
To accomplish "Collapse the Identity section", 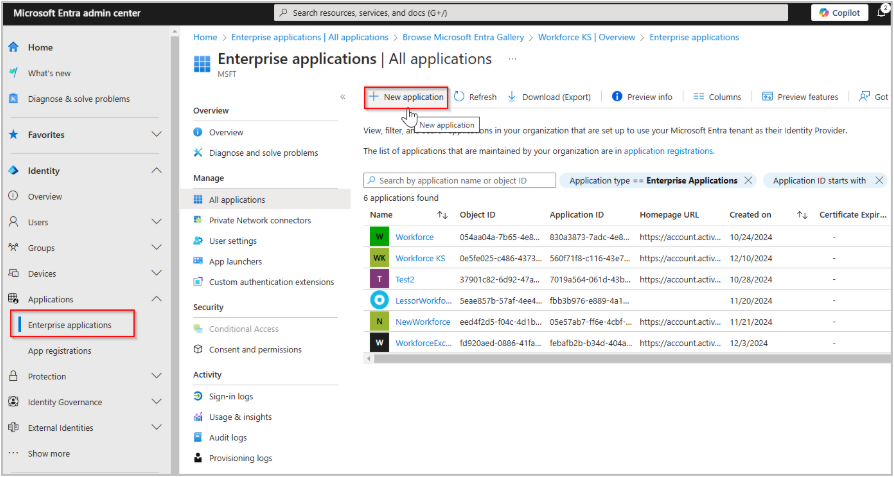I will (156, 171).
